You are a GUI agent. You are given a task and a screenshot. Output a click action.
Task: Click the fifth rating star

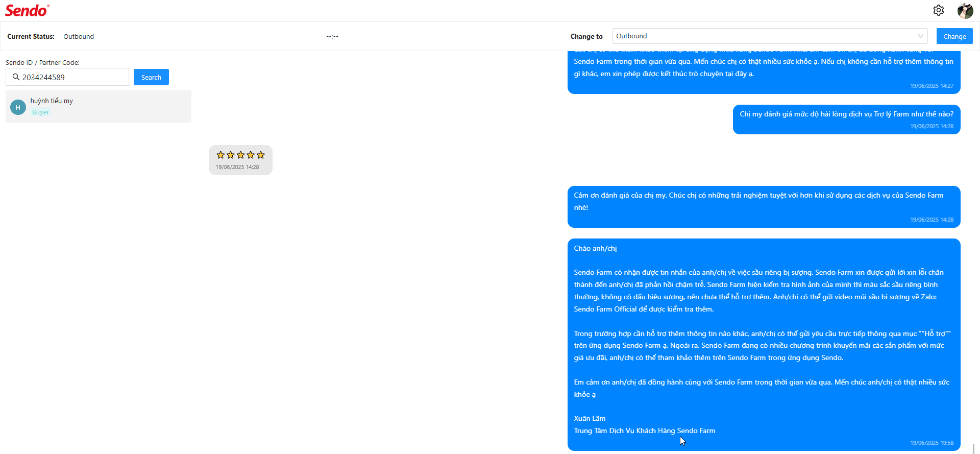pos(261,155)
